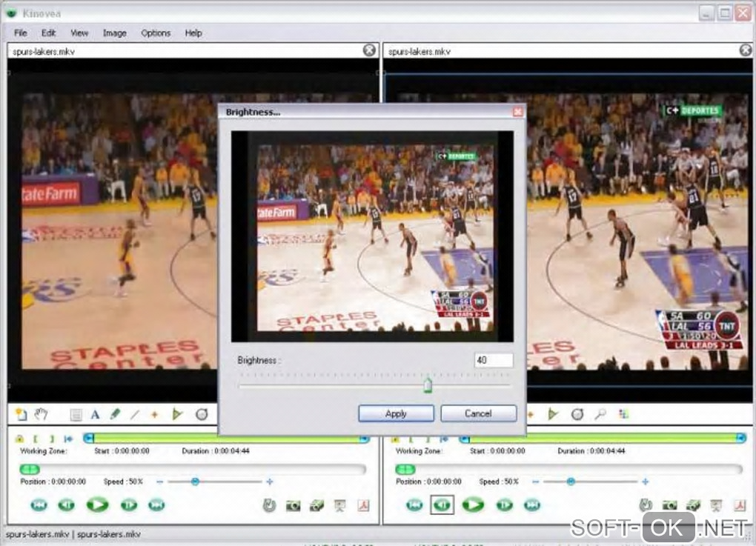Select the cross marker tool in left toolbar
Image resolution: width=756 pixels, height=546 pixels.
[155, 414]
